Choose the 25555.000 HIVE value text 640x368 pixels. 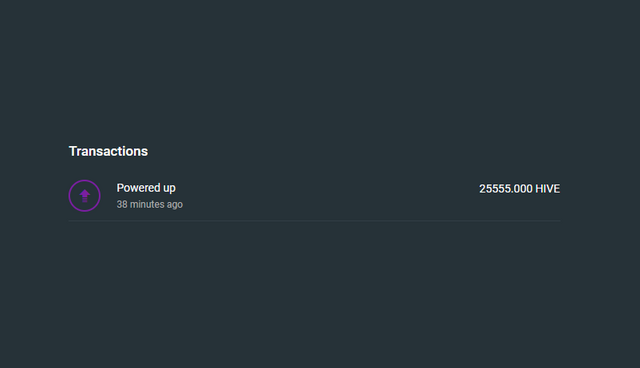[519, 189]
